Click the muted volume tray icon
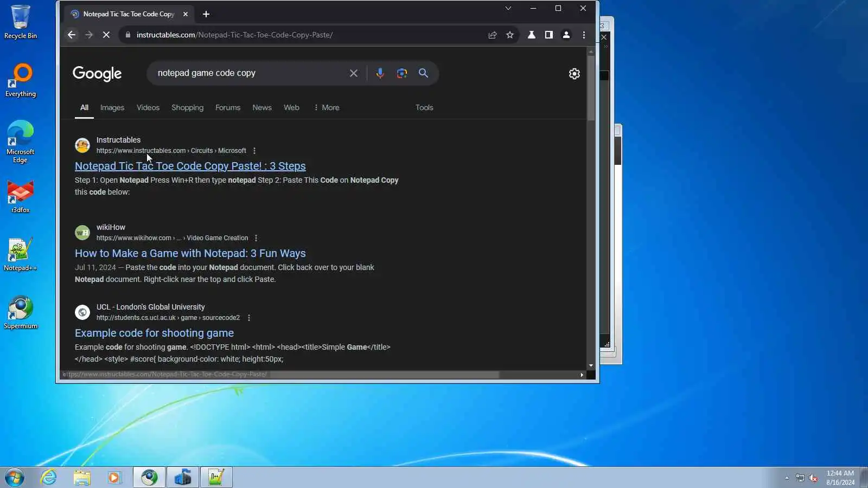The image size is (868, 488). [x=813, y=478]
